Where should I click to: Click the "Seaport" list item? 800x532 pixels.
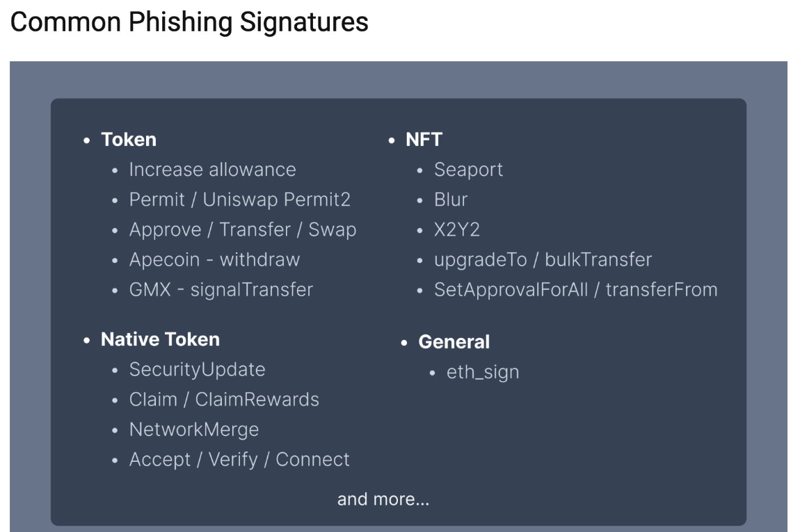[x=468, y=170]
